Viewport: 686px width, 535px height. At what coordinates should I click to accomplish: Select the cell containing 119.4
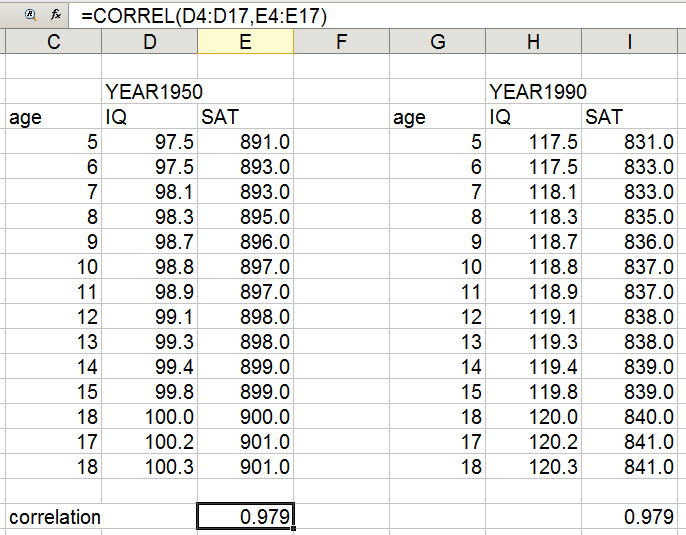click(533, 366)
